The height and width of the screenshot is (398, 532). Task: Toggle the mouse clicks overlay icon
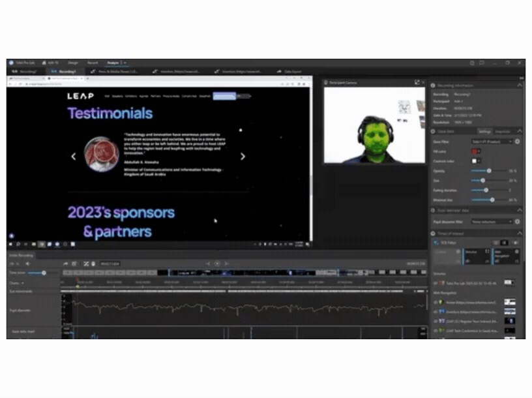tap(93, 264)
